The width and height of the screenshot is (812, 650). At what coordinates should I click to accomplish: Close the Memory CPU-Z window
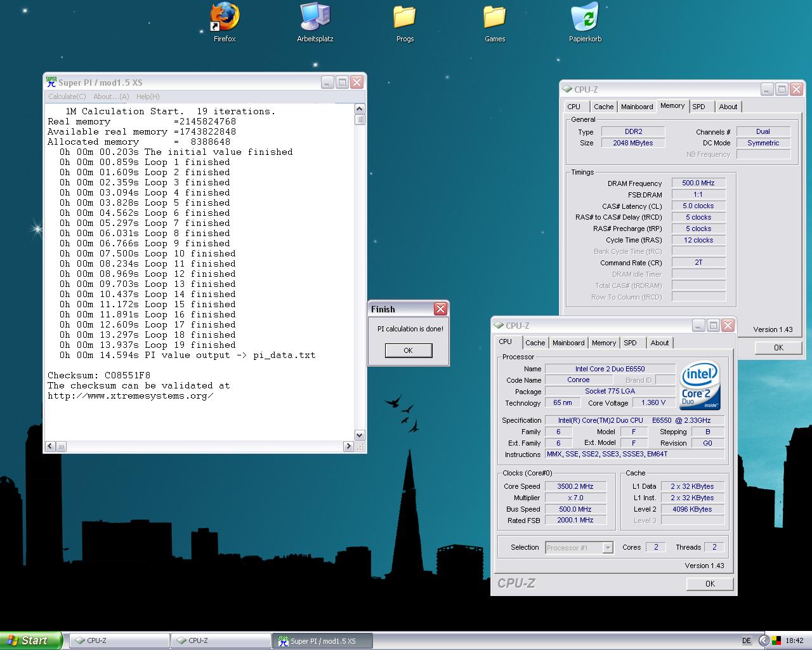pyautogui.click(x=796, y=90)
